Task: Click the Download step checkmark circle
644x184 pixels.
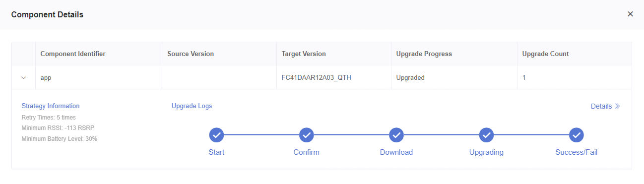Action: (x=396, y=134)
